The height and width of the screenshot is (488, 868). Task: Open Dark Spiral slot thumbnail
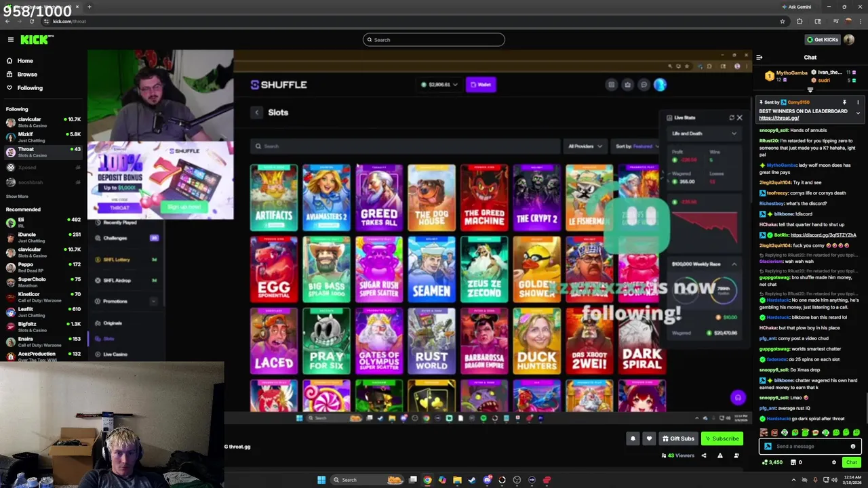click(x=642, y=341)
